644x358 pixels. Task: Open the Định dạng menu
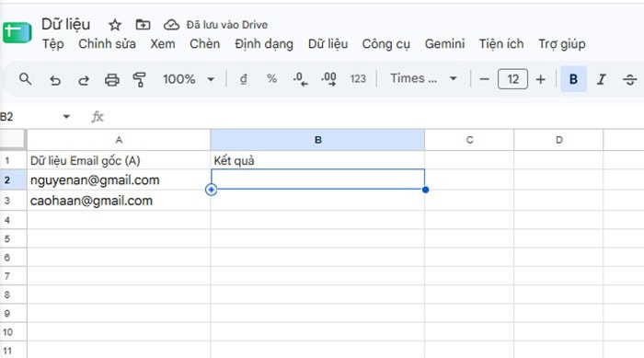pyautogui.click(x=264, y=44)
